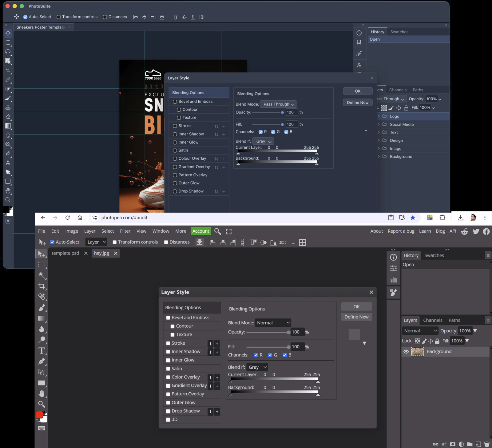Select the Crop tool in PhotoSuite toolbar
This screenshot has height=448, width=492.
8,70
